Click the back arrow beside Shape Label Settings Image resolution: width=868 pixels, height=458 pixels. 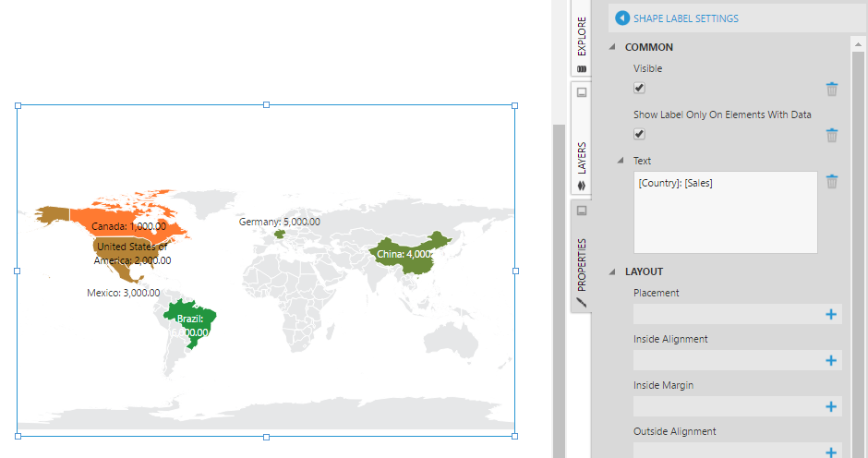coord(622,18)
